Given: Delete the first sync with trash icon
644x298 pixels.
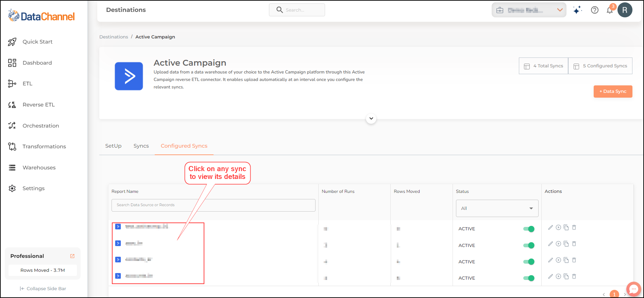Looking at the screenshot, I should [x=574, y=228].
